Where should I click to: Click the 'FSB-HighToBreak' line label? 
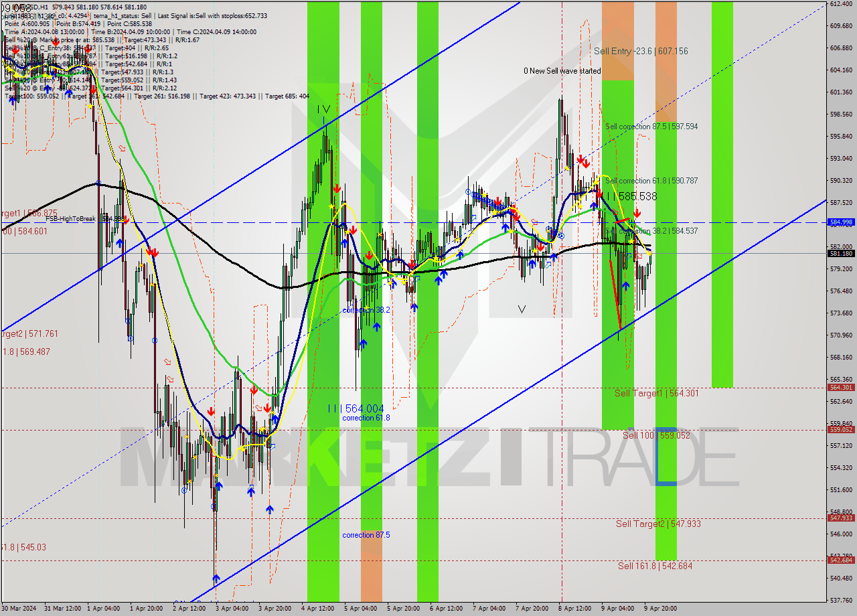70,219
